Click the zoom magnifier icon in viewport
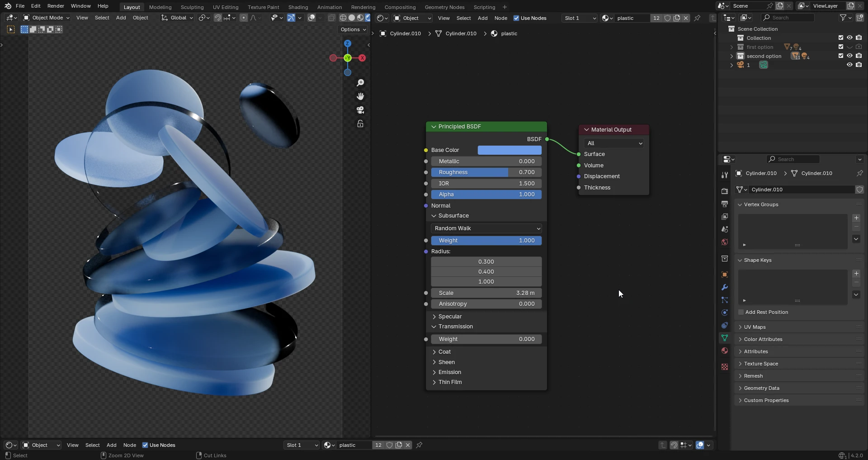The width and height of the screenshot is (868, 460). point(360,83)
